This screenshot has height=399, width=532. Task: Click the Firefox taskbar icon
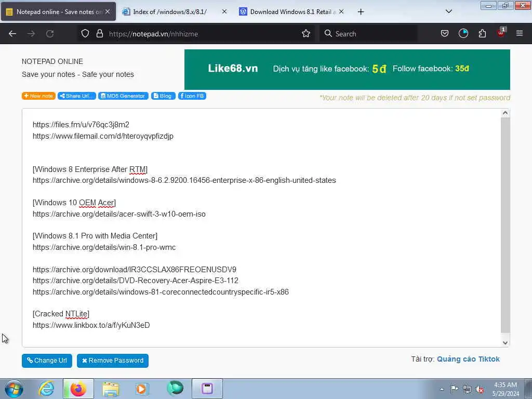(x=78, y=389)
